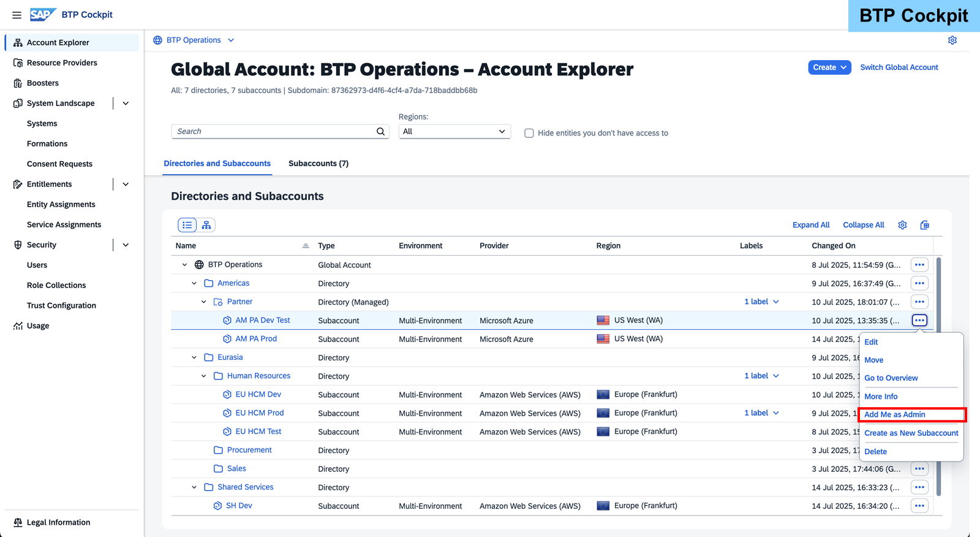Choose Add Me as Admin menu item
The width and height of the screenshot is (980, 537).
coord(895,414)
